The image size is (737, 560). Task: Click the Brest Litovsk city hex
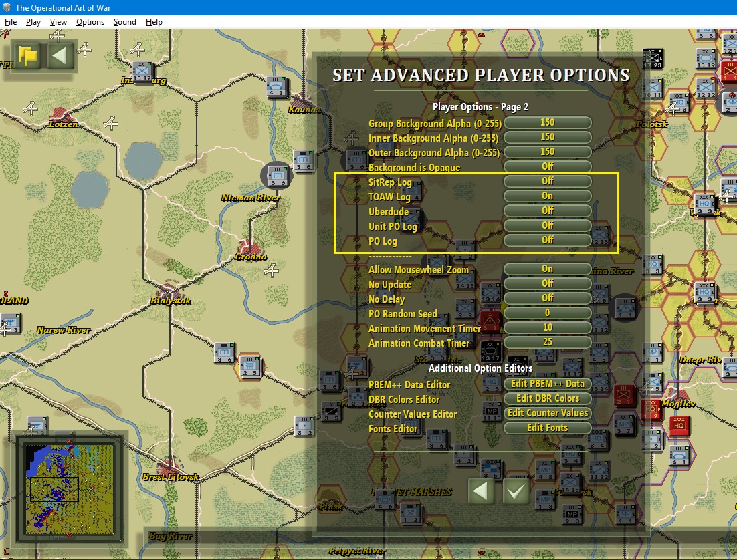(169, 468)
